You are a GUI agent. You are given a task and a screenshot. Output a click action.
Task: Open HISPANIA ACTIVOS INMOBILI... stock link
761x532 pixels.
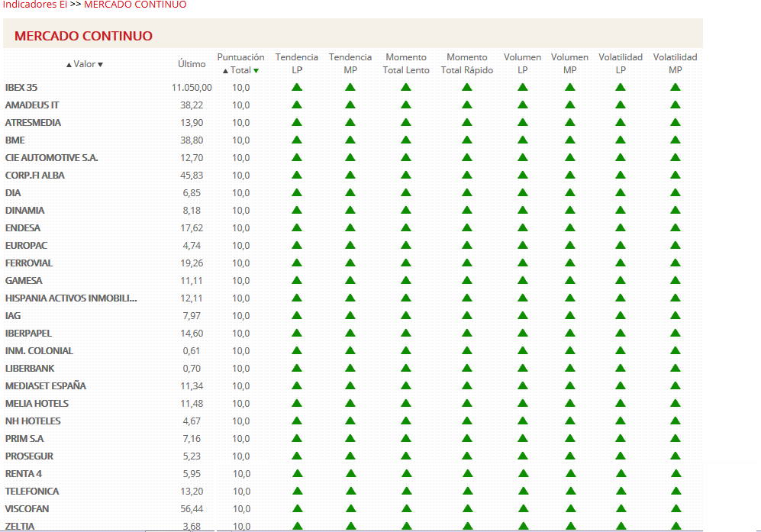pos(71,298)
